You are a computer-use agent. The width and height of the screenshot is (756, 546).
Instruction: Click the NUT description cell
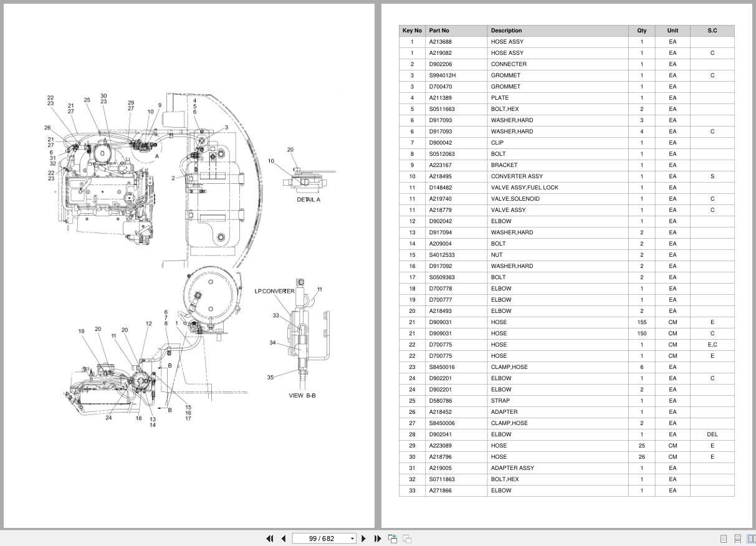point(558,255)
